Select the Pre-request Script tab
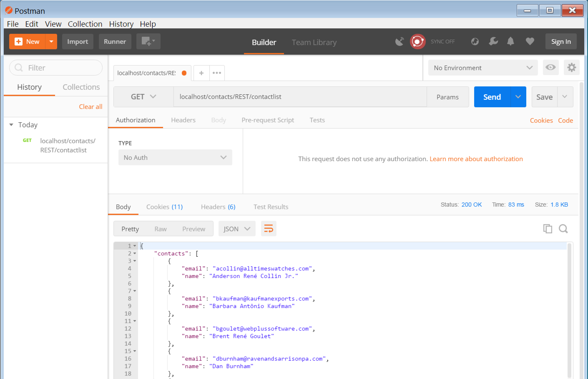Screen dimensions: 588x379 [x=268, y=120]
